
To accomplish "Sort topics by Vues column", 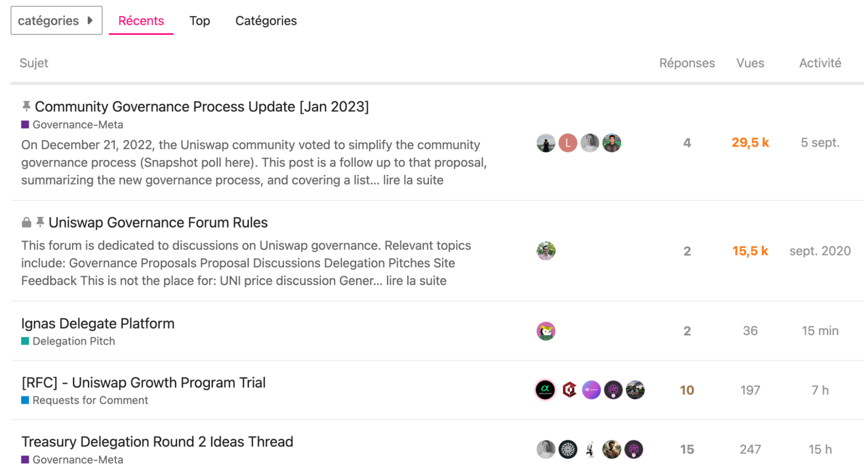I will click(750, 63).
